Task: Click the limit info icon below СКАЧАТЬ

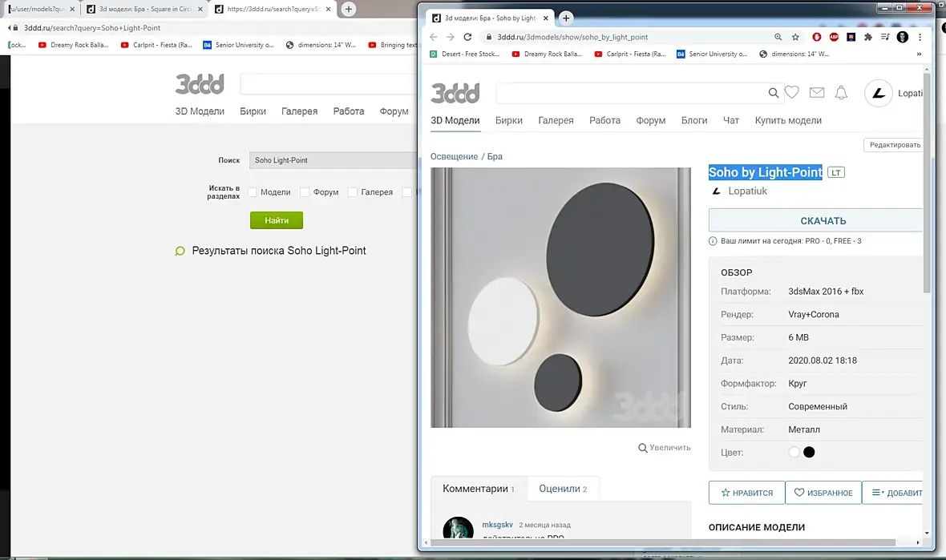Action: (x=713, y=241)
